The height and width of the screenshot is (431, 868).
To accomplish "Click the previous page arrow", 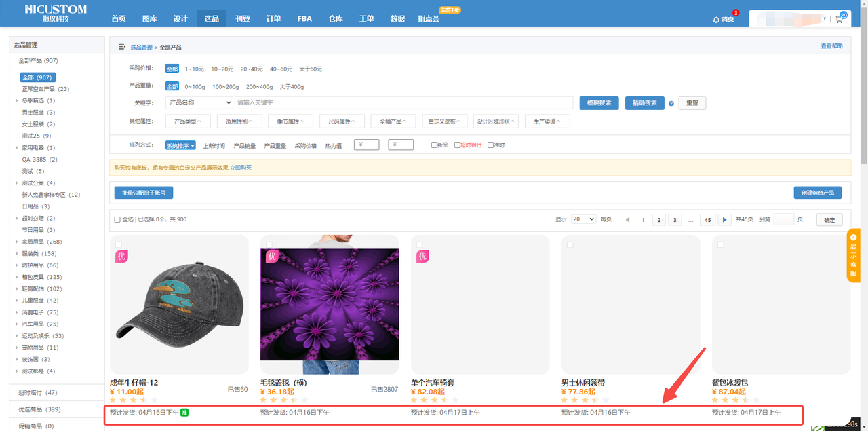I will (x=627, y=220).
